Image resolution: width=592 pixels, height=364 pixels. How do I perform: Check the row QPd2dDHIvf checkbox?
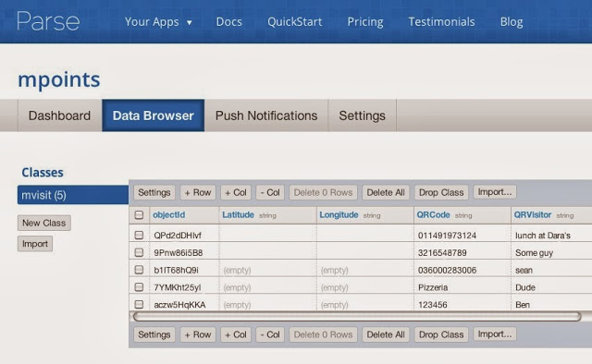click(139, 236)
